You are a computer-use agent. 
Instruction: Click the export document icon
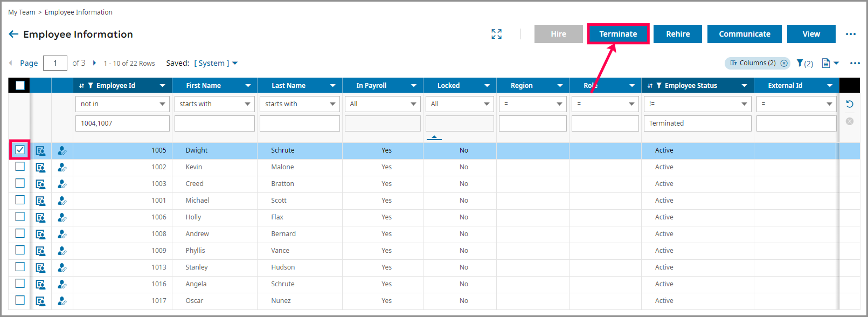(826, 63)
